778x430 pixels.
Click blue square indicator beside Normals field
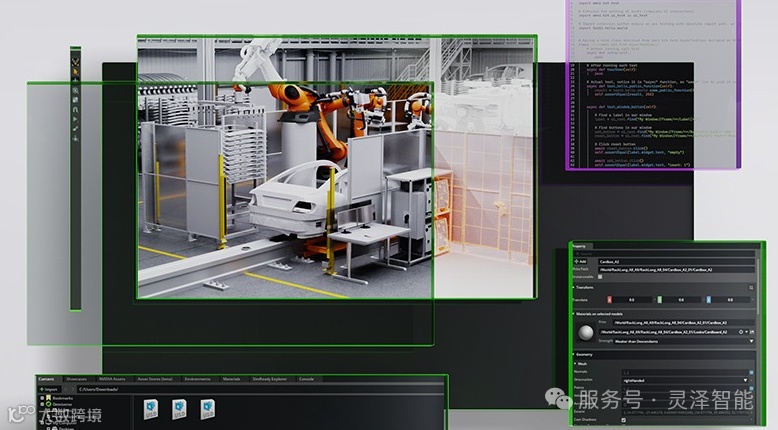coord(751,372)
